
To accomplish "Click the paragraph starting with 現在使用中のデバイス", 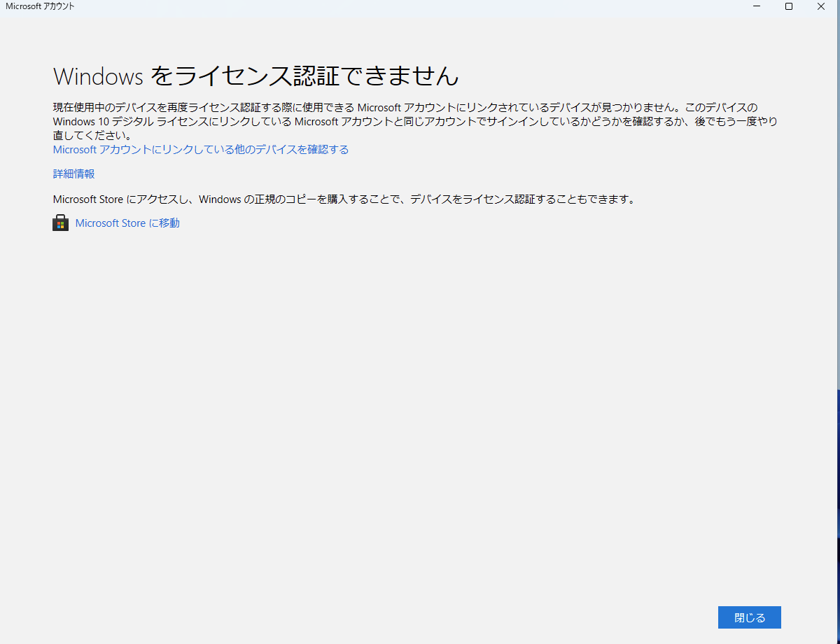I will (416, 122).
